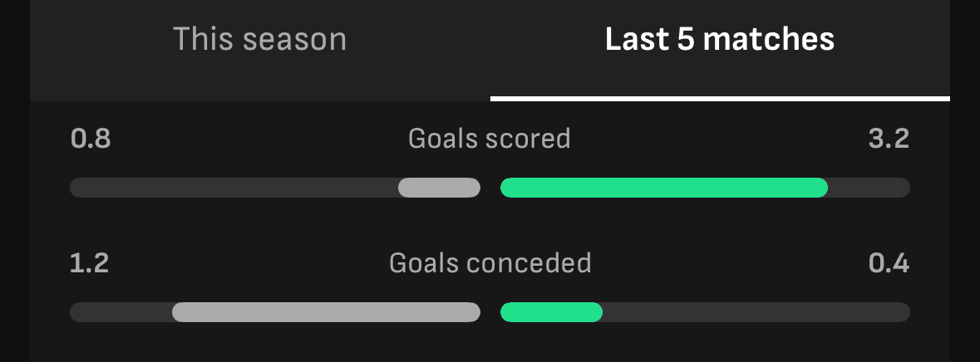
Task: Switch to the This season tab
Action: (259, 40)
